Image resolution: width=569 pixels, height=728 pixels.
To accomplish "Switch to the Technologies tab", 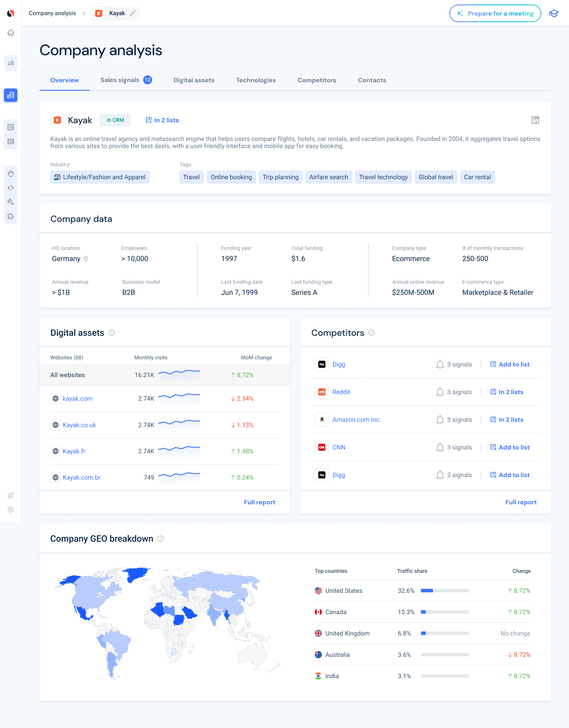I will coord(256,80).
